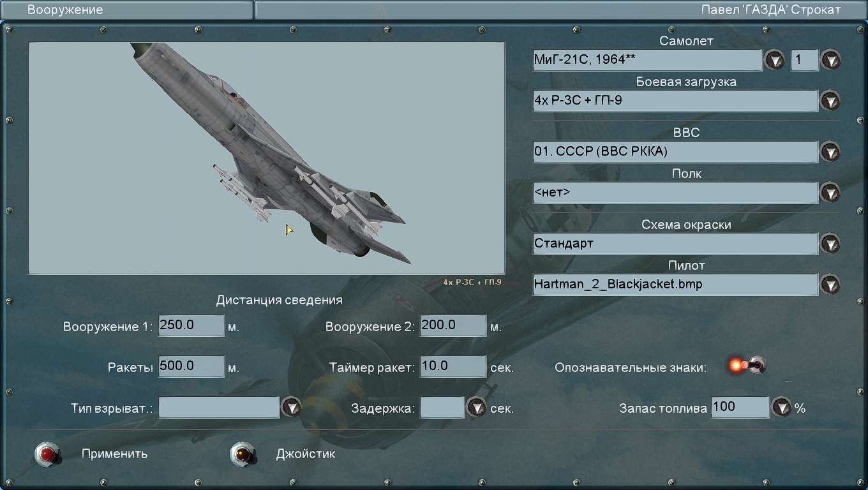Click the pilot name Павел 'ГАЗДА' Строкат
This screenshot has height=490, width=868.
coord(771,10)
